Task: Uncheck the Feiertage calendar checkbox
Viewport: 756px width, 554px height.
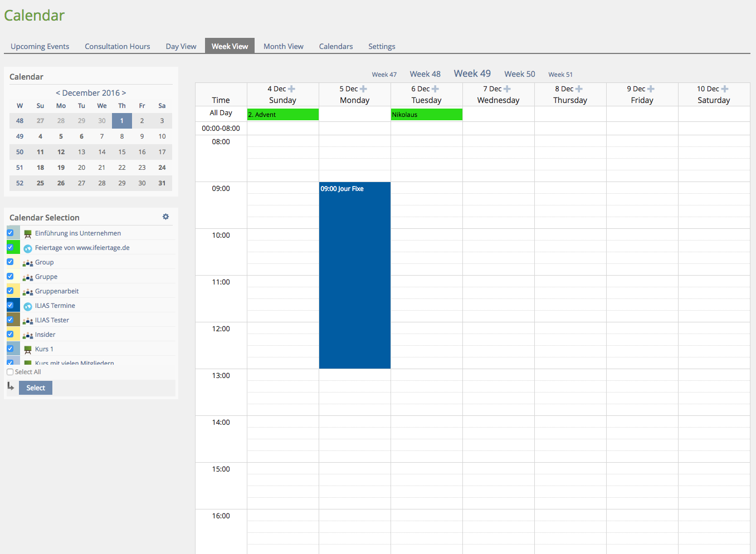Action: pos(10,247)
